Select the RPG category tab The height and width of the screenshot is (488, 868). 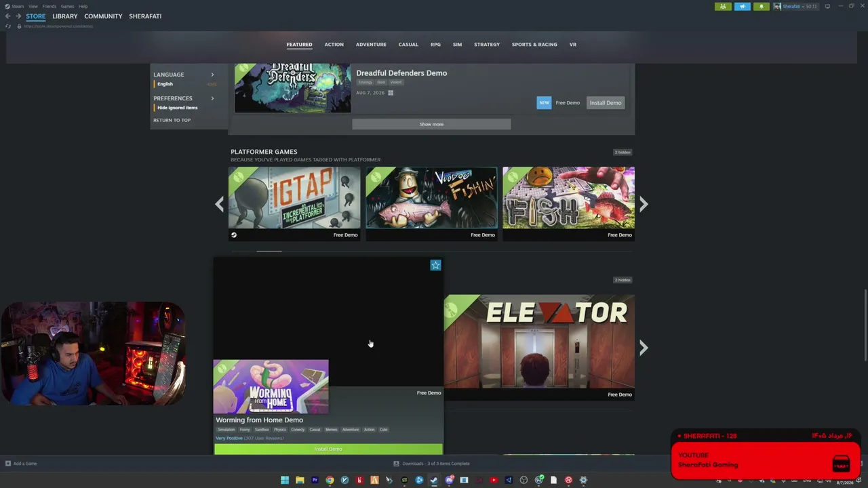point(435,45)
